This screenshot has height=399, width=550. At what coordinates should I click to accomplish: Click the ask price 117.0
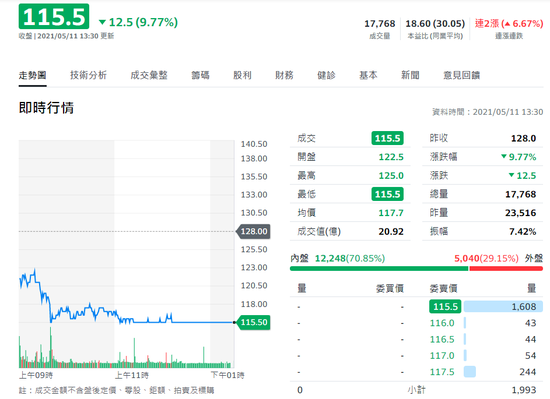pyautogui.click(x=442, y=356)
